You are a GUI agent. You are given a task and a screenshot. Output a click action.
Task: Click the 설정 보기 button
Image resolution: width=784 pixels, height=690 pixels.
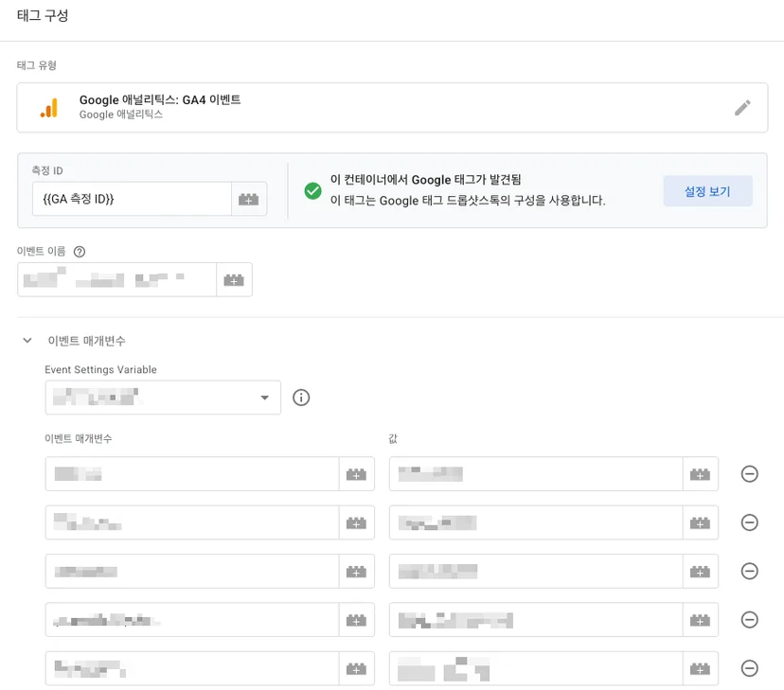(707, 191)
